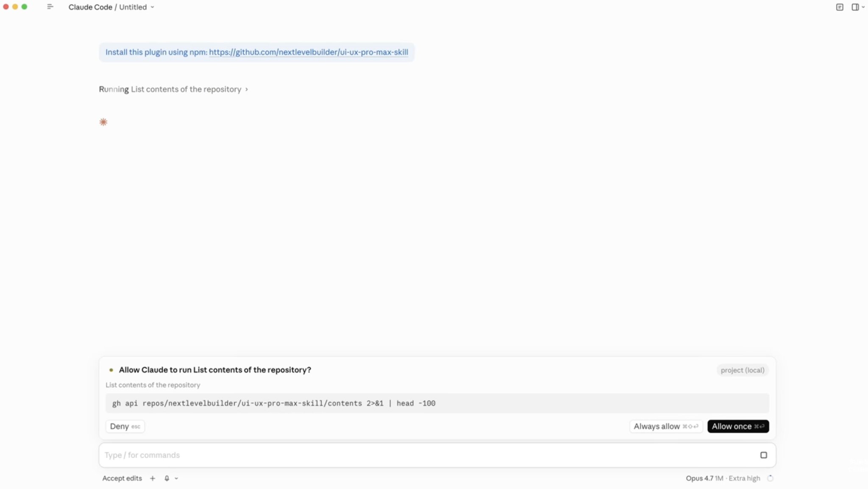
Task: Expand Running List contents of the repository
Action: tap(173, 89)
